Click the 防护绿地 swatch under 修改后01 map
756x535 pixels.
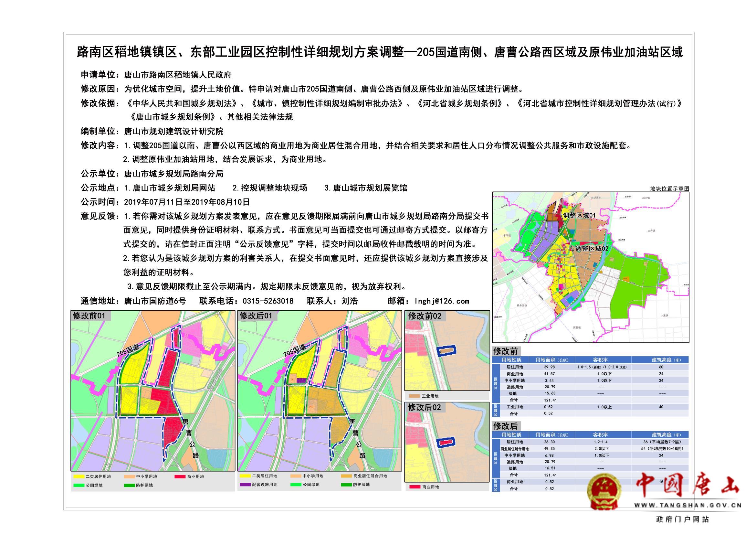347,485
